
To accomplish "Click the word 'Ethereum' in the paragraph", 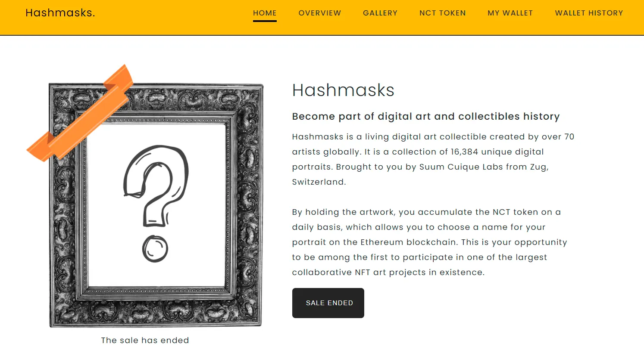I will [382, 242].
